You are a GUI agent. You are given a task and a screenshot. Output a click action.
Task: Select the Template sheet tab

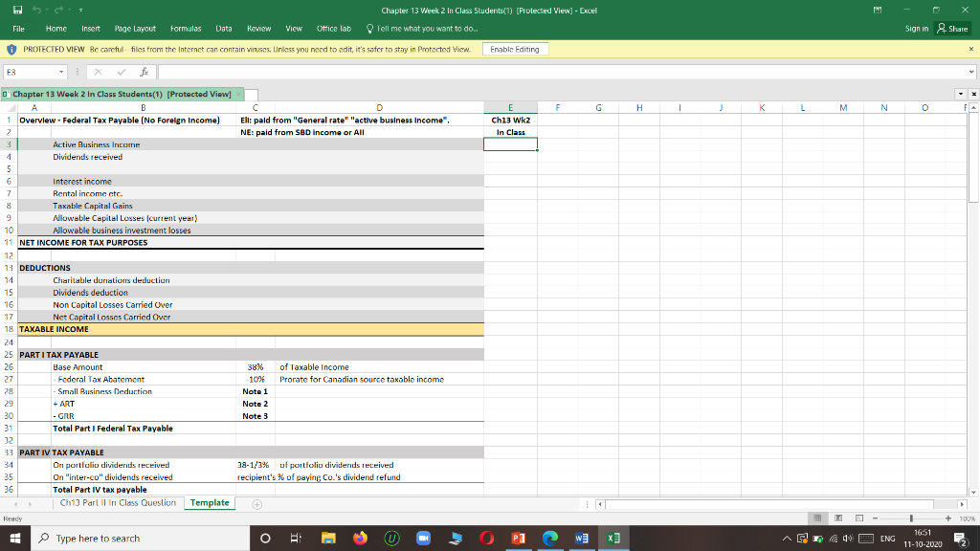pyautogui.click(x=210, y=503)
